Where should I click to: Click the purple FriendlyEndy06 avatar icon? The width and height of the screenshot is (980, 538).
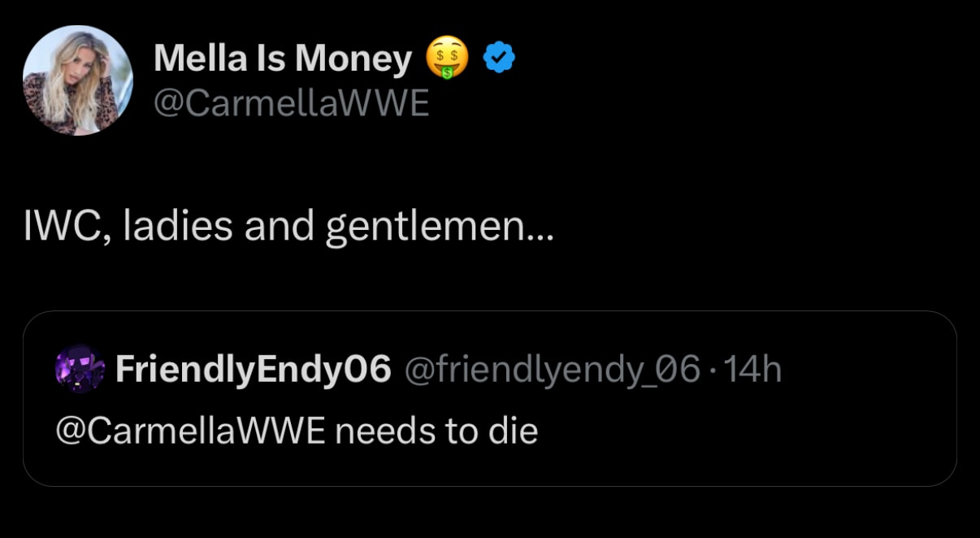point(79,370)
